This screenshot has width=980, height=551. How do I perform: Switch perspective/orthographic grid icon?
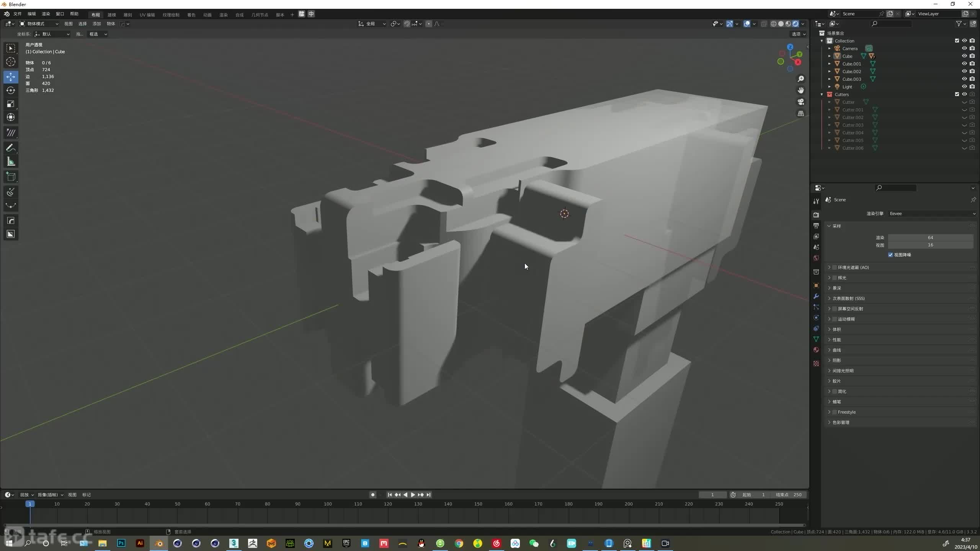[800, 113]
